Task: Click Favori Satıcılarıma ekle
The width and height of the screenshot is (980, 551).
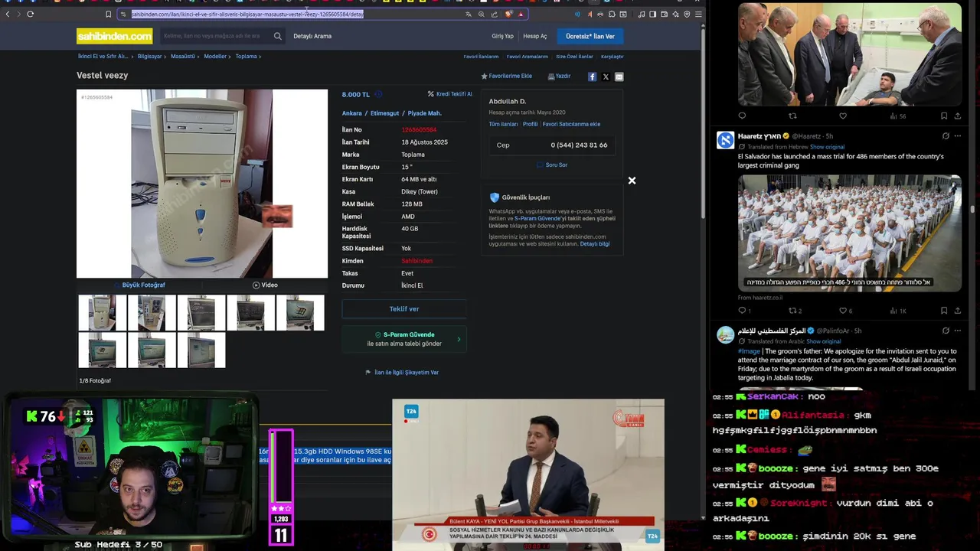Action: tap(571, 124)
